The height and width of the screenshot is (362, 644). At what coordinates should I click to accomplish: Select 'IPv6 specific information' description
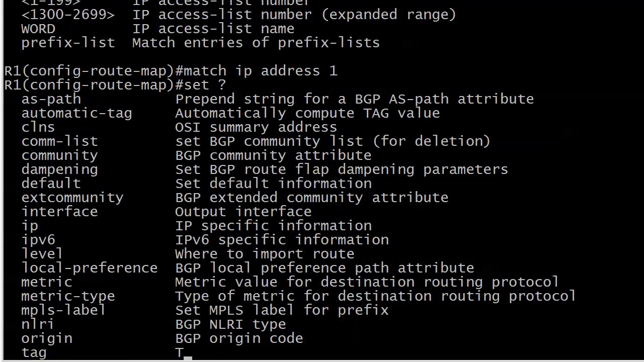282,240
